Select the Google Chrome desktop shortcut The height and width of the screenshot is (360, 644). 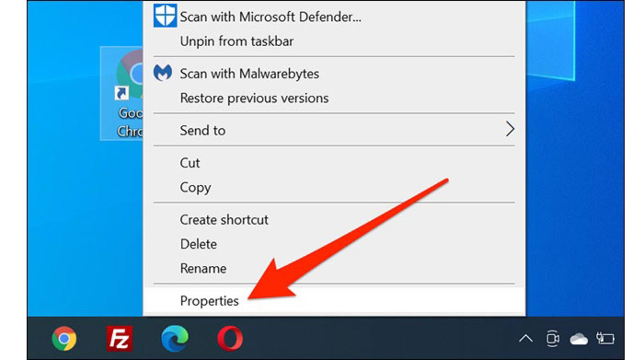(121, 93)
